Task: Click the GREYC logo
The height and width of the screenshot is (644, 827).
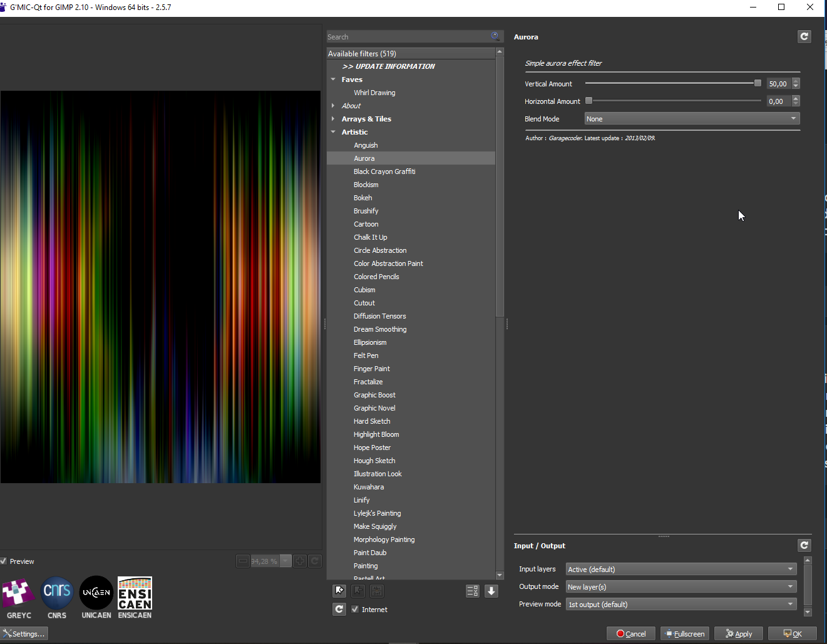Action: coord(19,593)
